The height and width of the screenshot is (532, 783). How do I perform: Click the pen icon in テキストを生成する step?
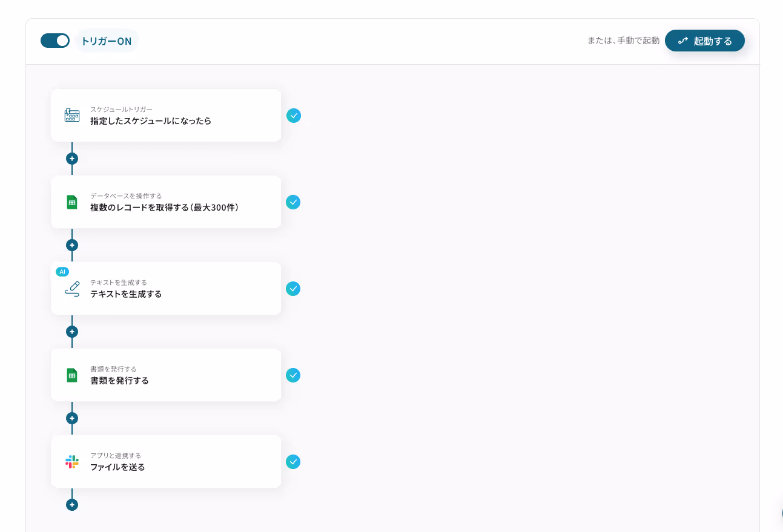click(x=73, y=289)
